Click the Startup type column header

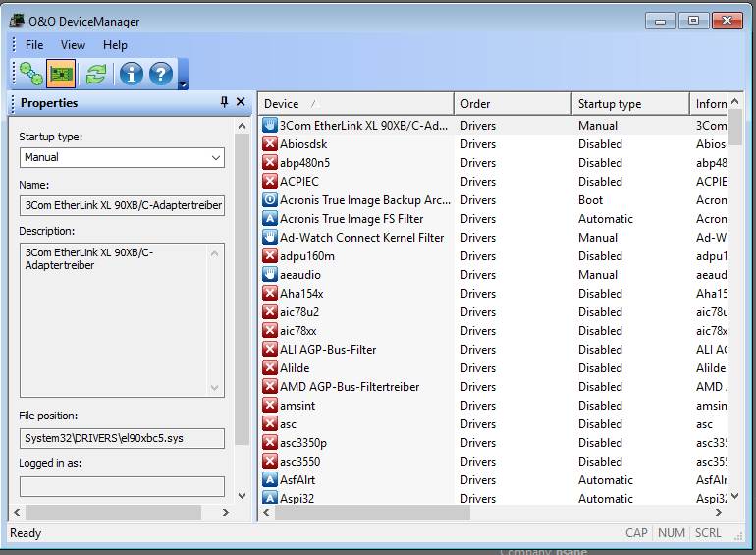(629, 104)
